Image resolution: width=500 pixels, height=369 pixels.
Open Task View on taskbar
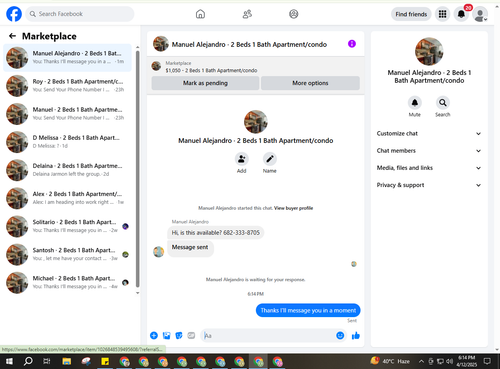pyautogui.click(x=47, y=361)
